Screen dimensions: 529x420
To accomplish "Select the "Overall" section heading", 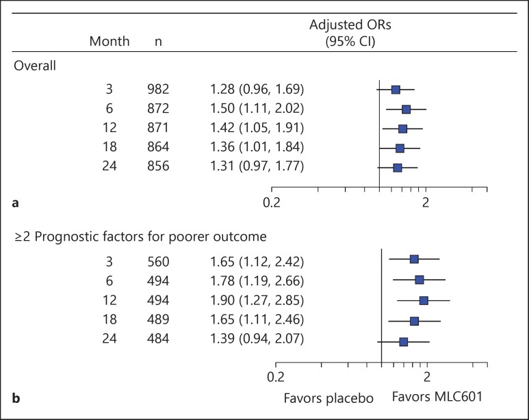I will coord(35,66).
